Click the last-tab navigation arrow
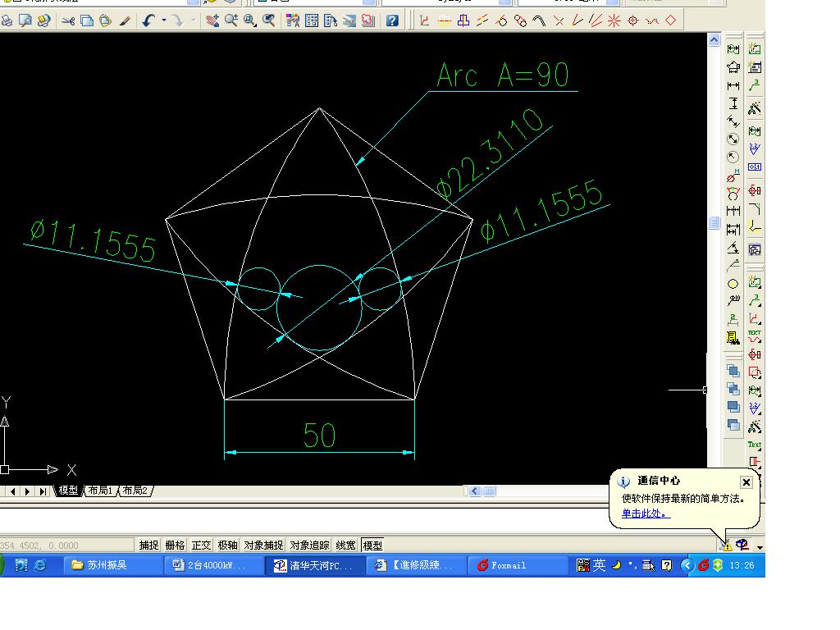Image resolution: width=840 pixels, height=630 pixels. pyautogui.click(x=43, y=491)
